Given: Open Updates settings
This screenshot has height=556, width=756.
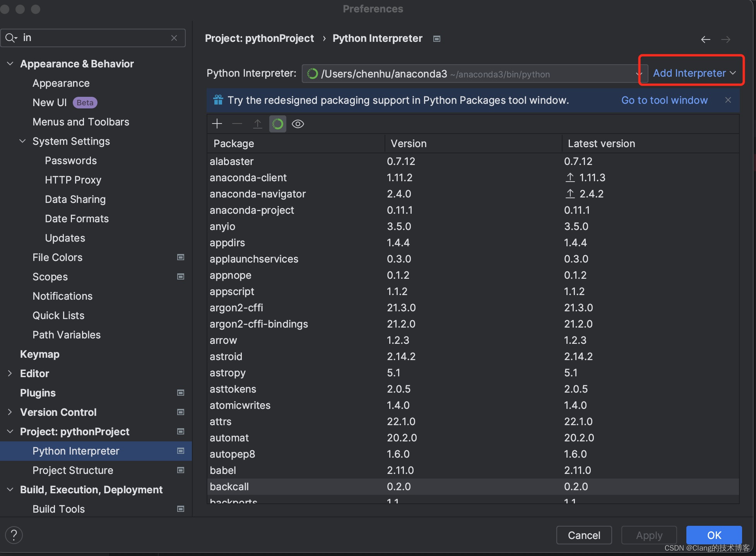Looking at the screenshot, I should click(65, 238).
